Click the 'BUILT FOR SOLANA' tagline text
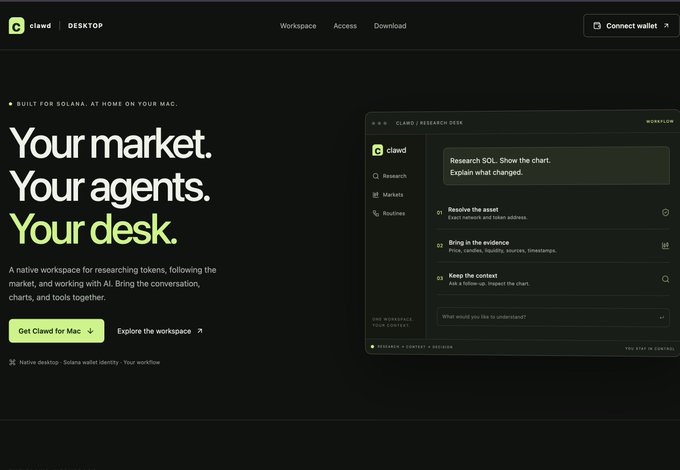Image resolution: width=680 pixels, height=470 pixels. click(97, 104)
